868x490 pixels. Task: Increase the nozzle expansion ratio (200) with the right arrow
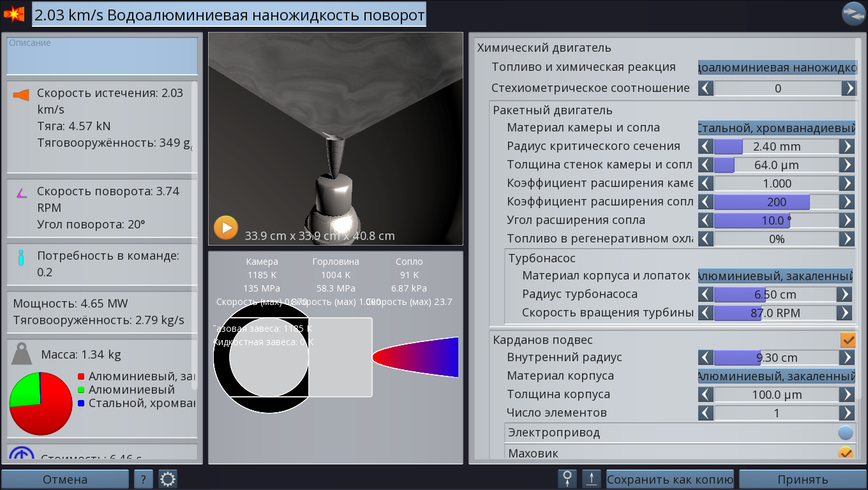click(x=847, y=202)
